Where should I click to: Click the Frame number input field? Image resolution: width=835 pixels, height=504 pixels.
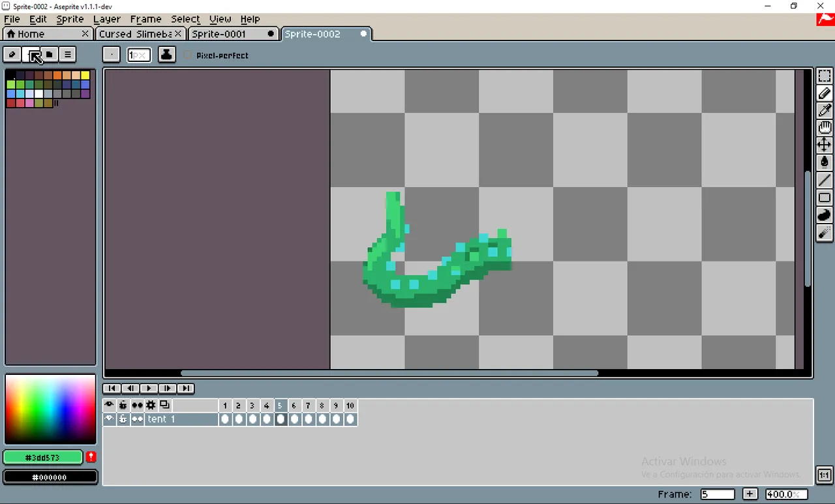tap(718, 494)
